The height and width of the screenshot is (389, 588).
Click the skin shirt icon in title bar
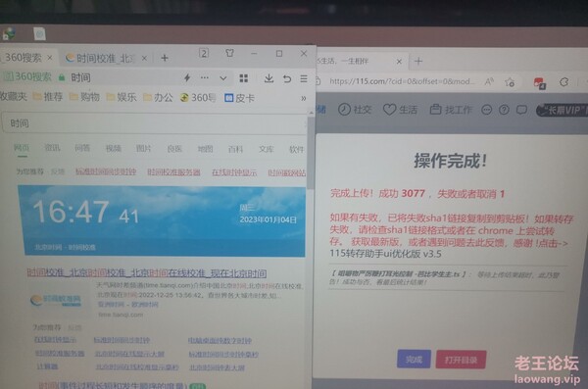click(x=230, y=53)
